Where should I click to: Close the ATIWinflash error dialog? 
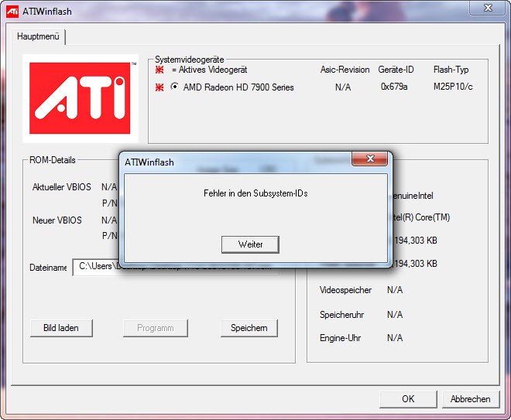point(370,159)
